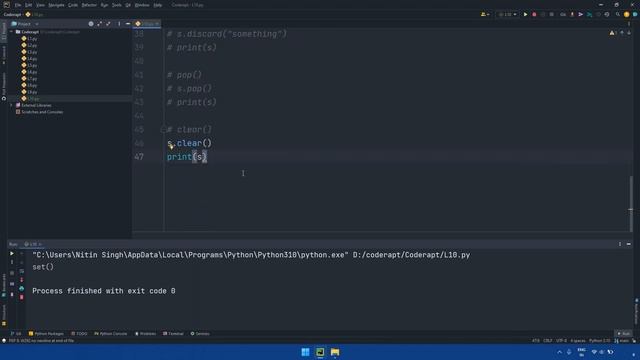
Task: Open Run panel options menu
Action: (620, 244)
